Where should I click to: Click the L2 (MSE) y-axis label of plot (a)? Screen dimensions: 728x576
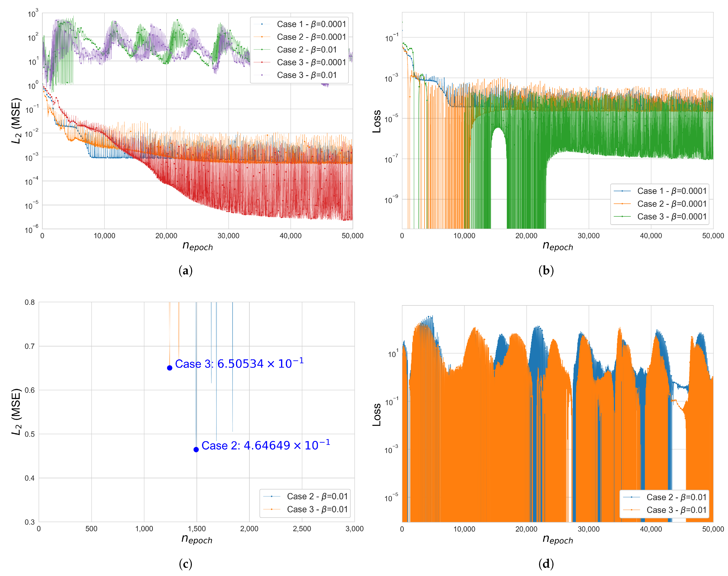(x=16, y=121)
